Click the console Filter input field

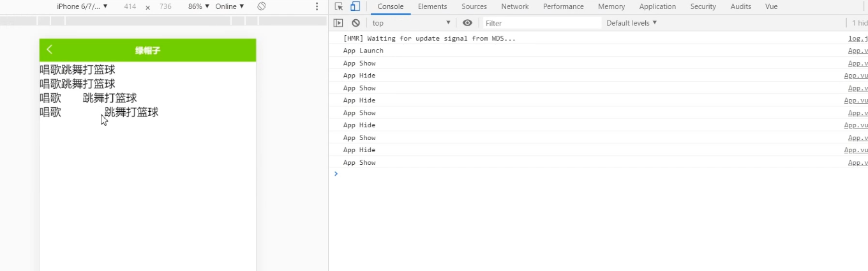[541, 23]
